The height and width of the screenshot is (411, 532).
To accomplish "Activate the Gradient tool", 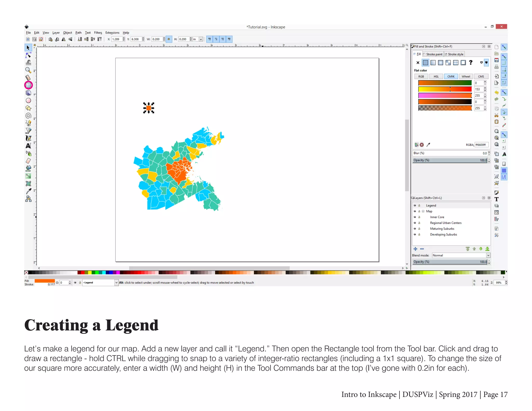I will (28, 176).
